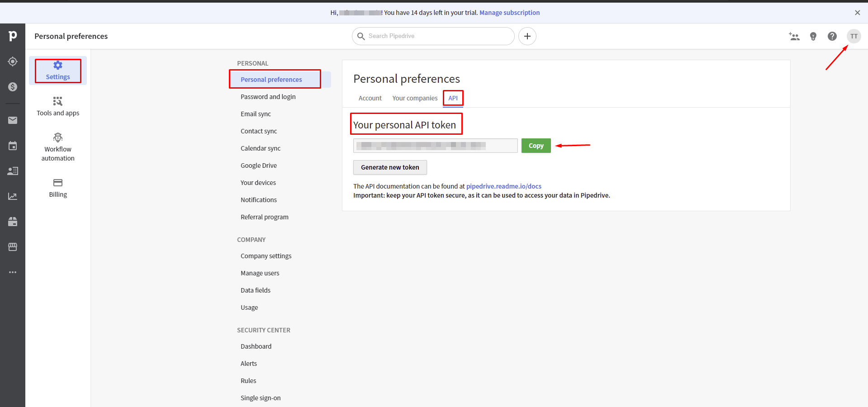Click Generate new token button
Image resolution: width=868 pixels, height=407 pixels.
click(390, 167)
